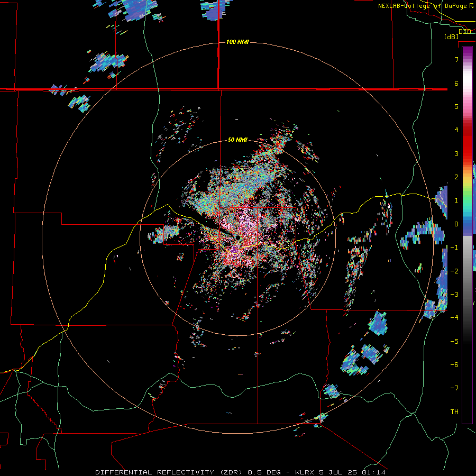Image resolution: width=476 pixels, height=476 pixels.
Task: Click the 100 NMI range ring label
Action: [x=237, y=42]
